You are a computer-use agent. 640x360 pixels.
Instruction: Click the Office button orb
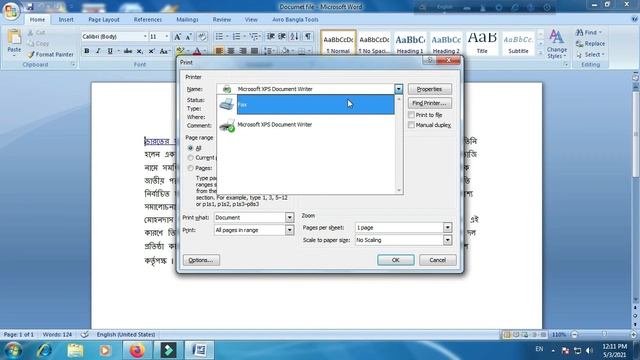[x=11, y=11]
